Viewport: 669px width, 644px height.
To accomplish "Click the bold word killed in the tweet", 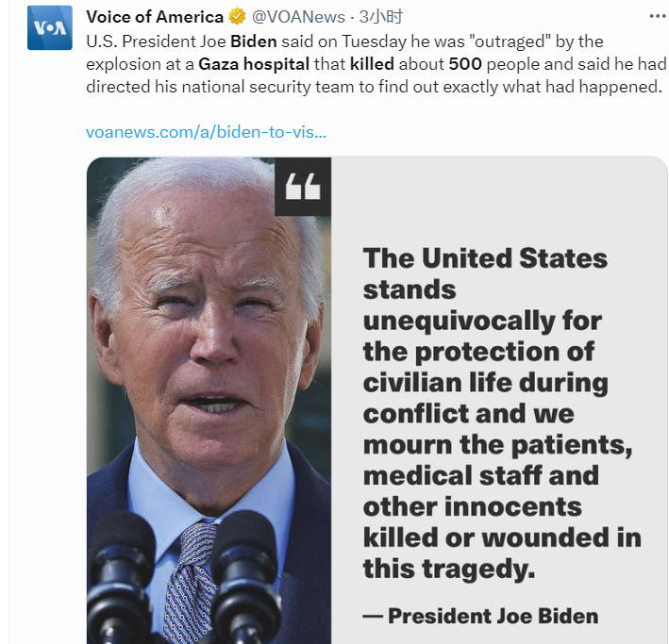I will [x=372, y=64].
